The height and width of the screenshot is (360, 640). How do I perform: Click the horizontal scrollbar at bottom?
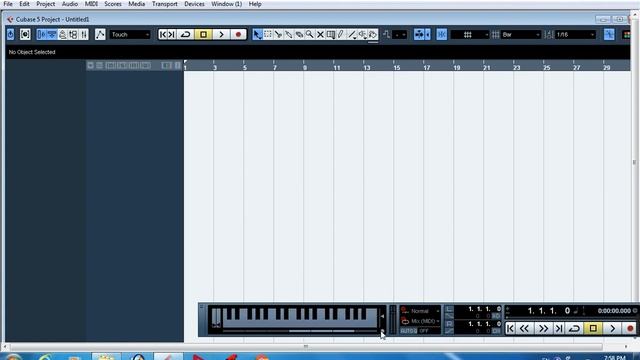306,347
